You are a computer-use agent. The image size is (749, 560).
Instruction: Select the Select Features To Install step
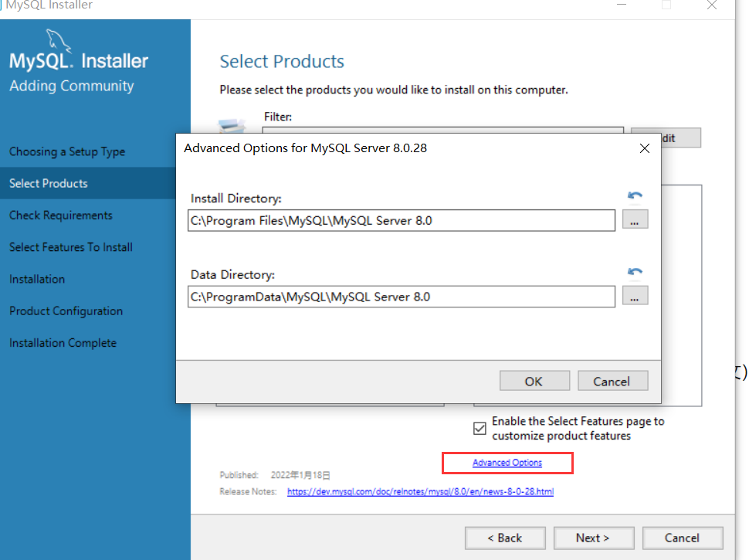[71, 247]
